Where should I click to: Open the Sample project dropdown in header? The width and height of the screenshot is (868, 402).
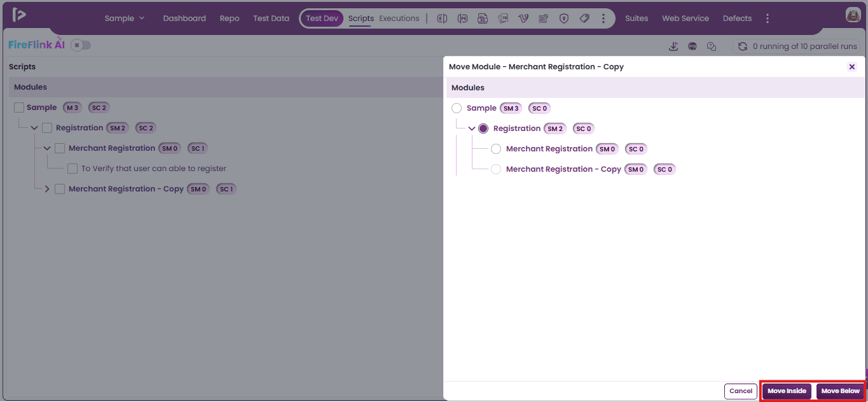[x=125, y=18]
